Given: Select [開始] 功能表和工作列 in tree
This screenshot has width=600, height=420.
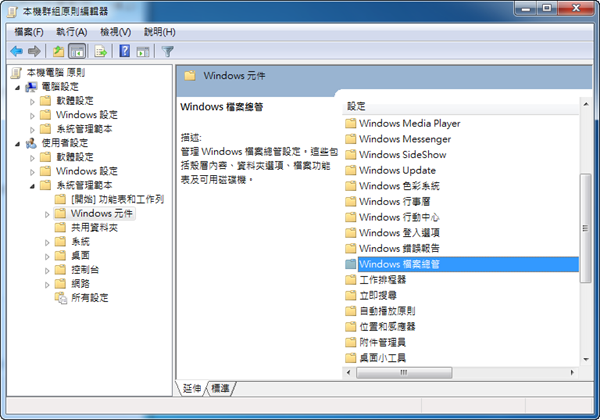Looking at the screenshot, I should (117, 199).
